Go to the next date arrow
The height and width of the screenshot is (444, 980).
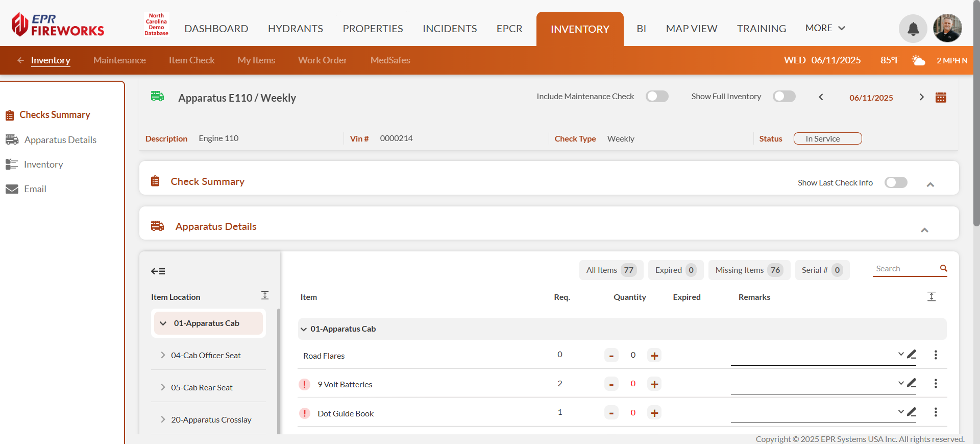(x=921, y=97)
